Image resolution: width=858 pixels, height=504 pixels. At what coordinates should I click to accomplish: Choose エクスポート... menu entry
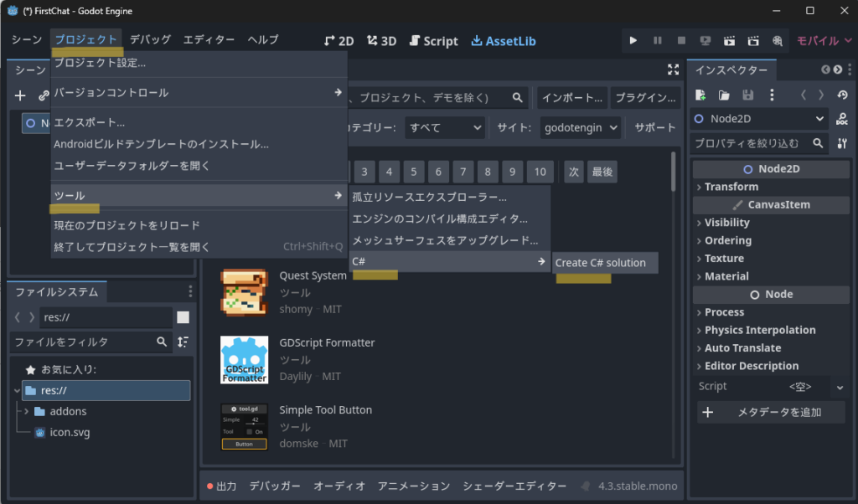(199, 122)
